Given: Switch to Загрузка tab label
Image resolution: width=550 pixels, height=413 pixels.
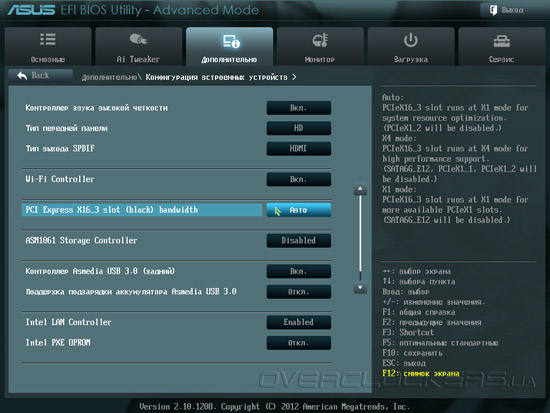Looking at the screenshot, I should click(x=410, y=60).
